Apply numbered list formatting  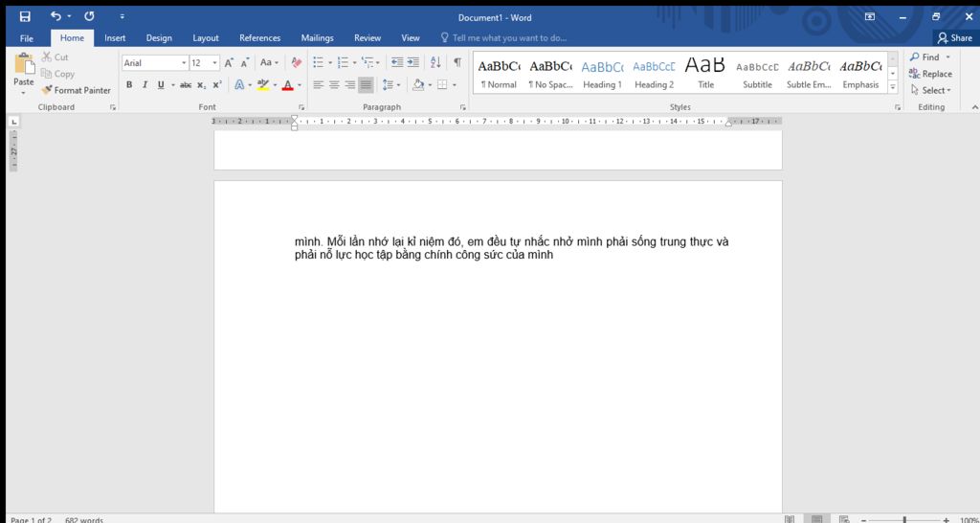(x=343, y=62)
